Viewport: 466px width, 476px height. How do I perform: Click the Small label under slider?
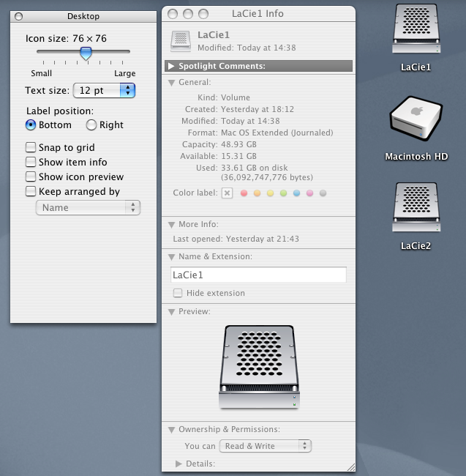[41, 73]
